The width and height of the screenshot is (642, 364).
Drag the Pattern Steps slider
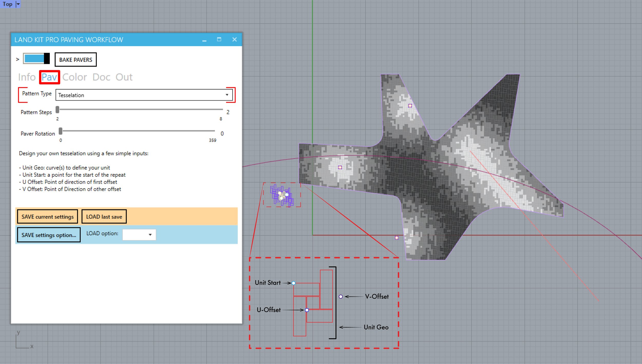click(x=60, y=111)
